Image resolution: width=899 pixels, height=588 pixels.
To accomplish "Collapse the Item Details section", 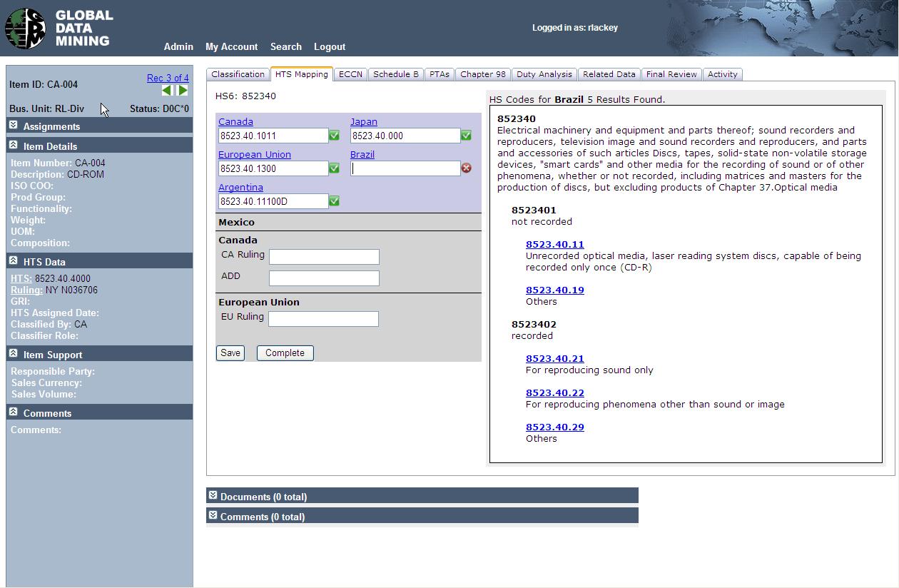I will tap(14, 146).
